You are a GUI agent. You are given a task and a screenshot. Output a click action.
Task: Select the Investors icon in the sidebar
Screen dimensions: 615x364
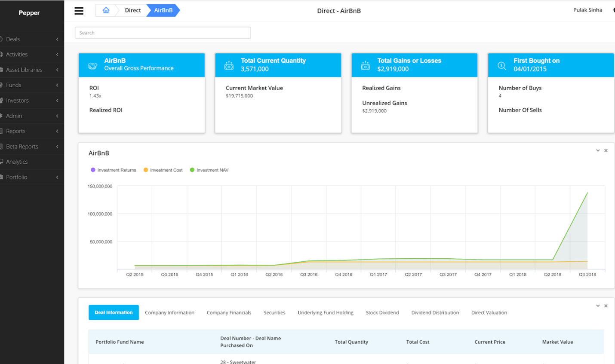[x=2, y=100]
